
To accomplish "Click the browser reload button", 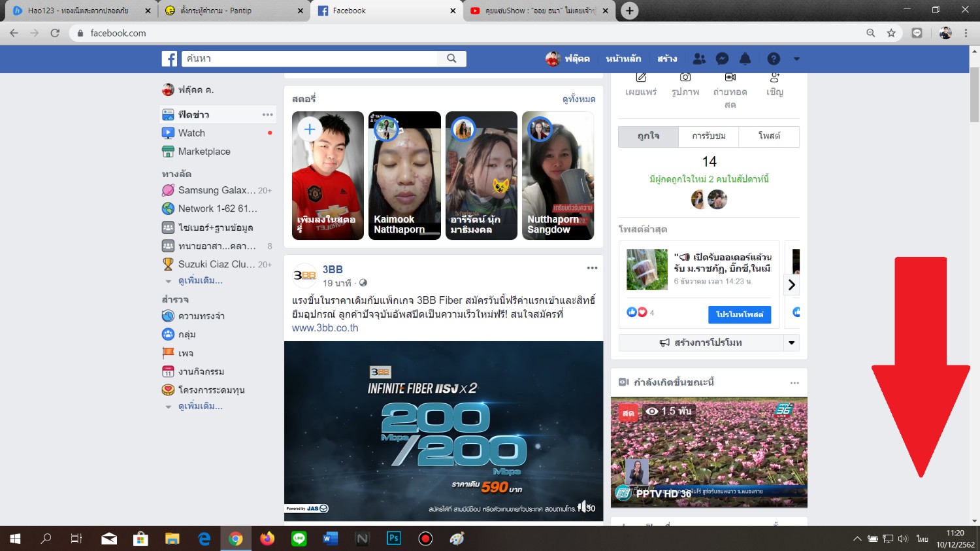I will (55, 33).
